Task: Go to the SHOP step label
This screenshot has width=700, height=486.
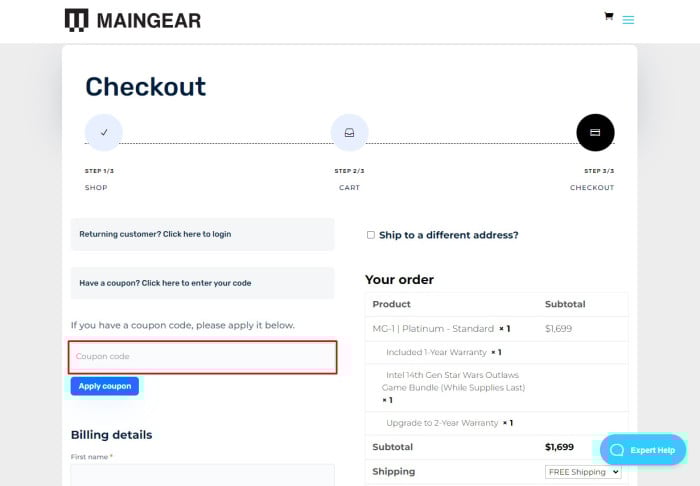Action: [x=96, y=188]
